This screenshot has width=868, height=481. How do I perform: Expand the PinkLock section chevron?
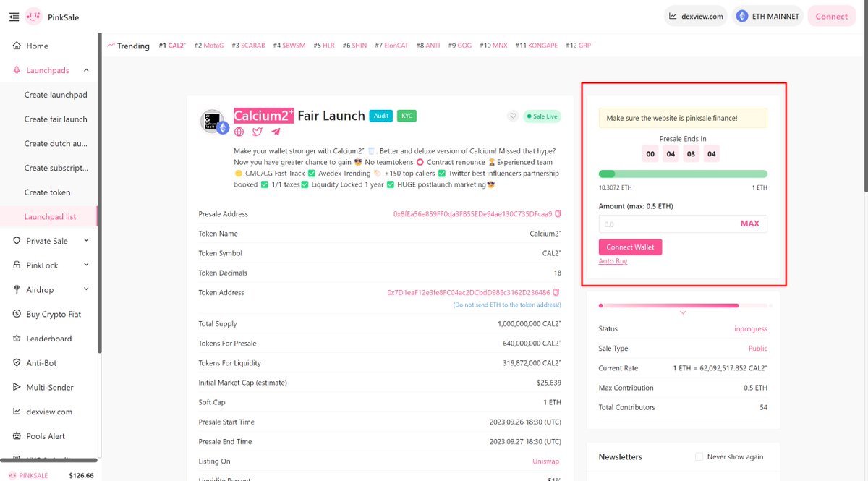tap(86, 265)
